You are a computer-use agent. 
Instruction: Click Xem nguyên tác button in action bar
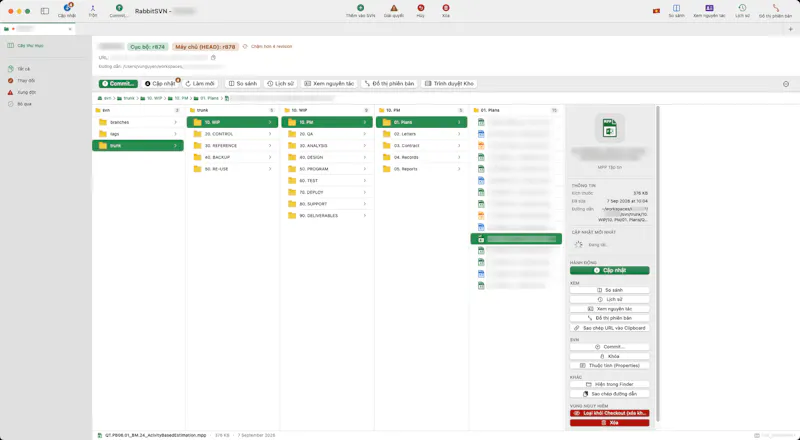point(329,84)
